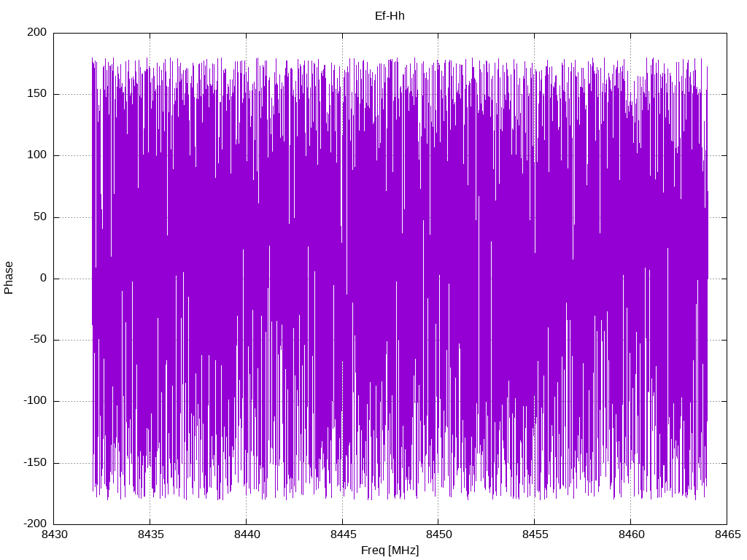747x560 pixels.
Task: Click the x-axis tick label 8445
Action: [x=343, y=534]
